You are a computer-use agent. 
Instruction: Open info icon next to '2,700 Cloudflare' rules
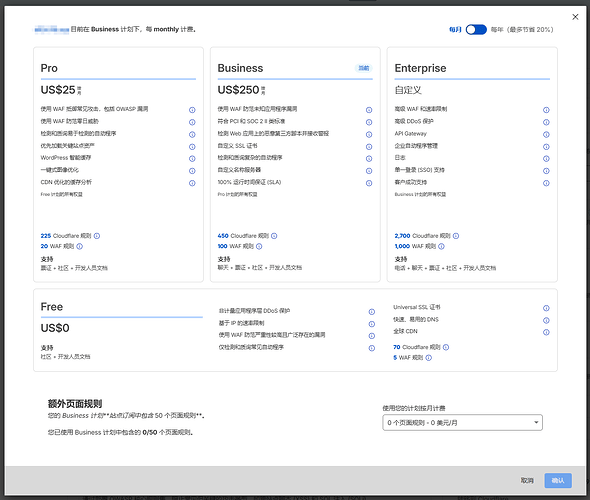[456, 236]
